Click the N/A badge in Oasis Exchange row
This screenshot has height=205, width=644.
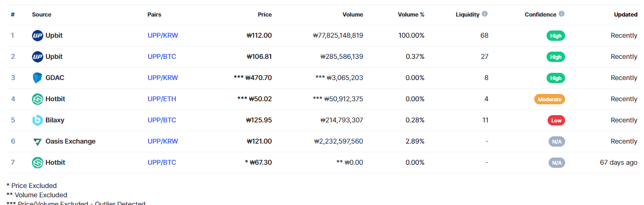coord(557,141)
